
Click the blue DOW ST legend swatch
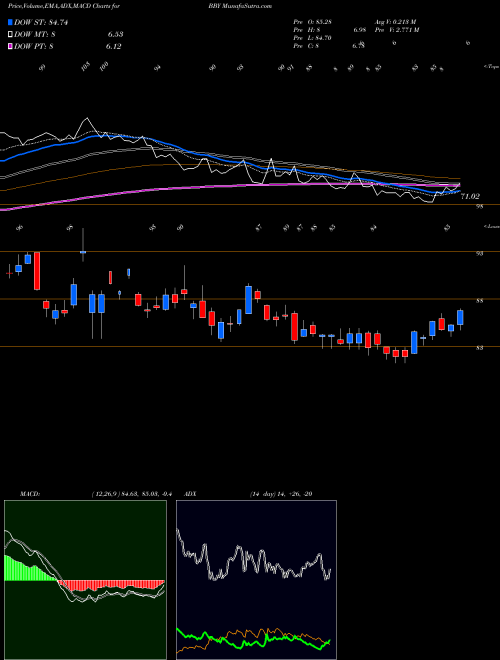click(11, 22)
